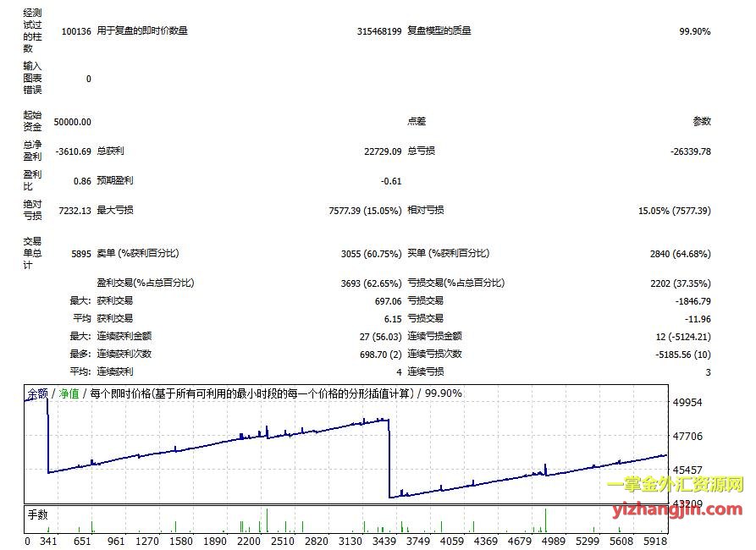Click the 3439 mark on the x-axis
This screenshot has height=550, width=756.
point(385,541)
